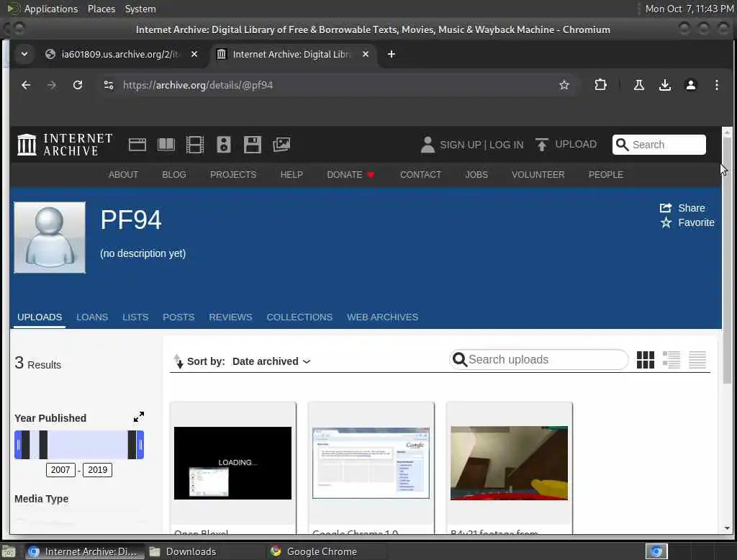Open the VOLUNTEER link

pos(538,174)
